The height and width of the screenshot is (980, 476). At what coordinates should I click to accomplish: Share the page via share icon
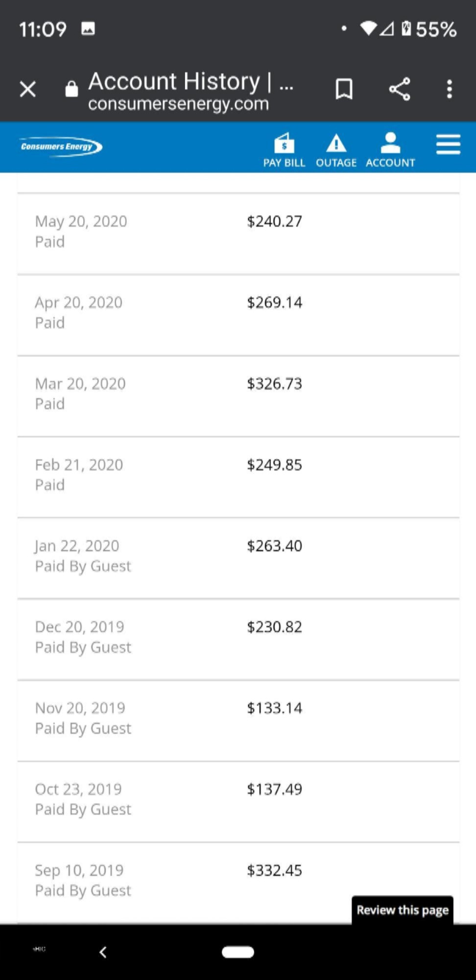(x=400, y=89)
